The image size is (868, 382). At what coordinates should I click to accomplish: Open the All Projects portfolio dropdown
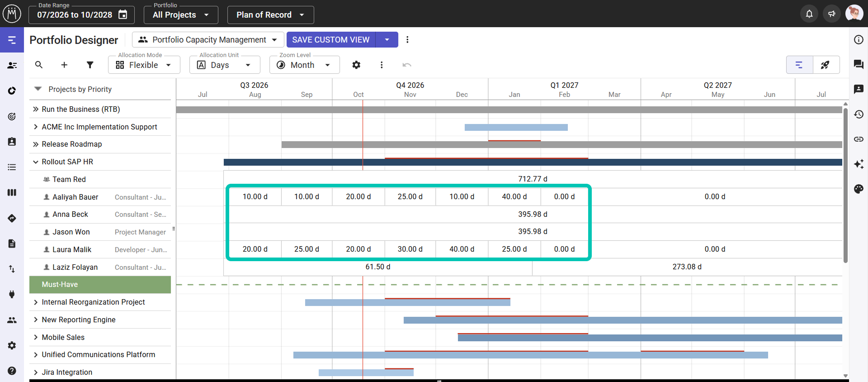[x=181, y=15]
